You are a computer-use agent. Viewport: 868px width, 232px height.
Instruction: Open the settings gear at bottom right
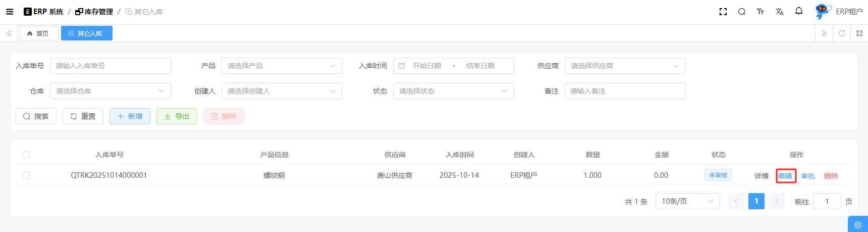click(x=857, y=225)
